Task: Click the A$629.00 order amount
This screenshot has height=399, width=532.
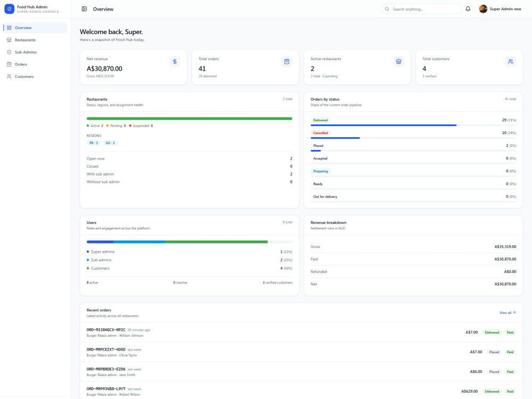Action: click(x=469, y=392)
